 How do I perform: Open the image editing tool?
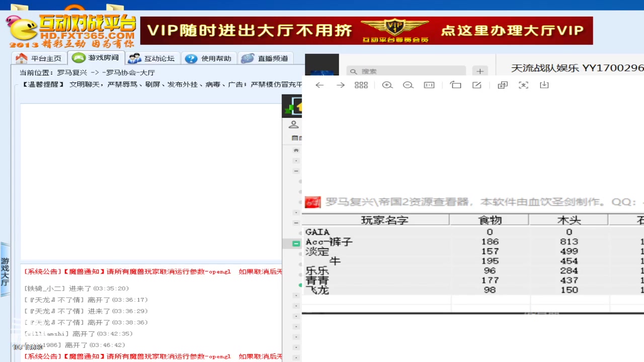click(x=476, y=85)
